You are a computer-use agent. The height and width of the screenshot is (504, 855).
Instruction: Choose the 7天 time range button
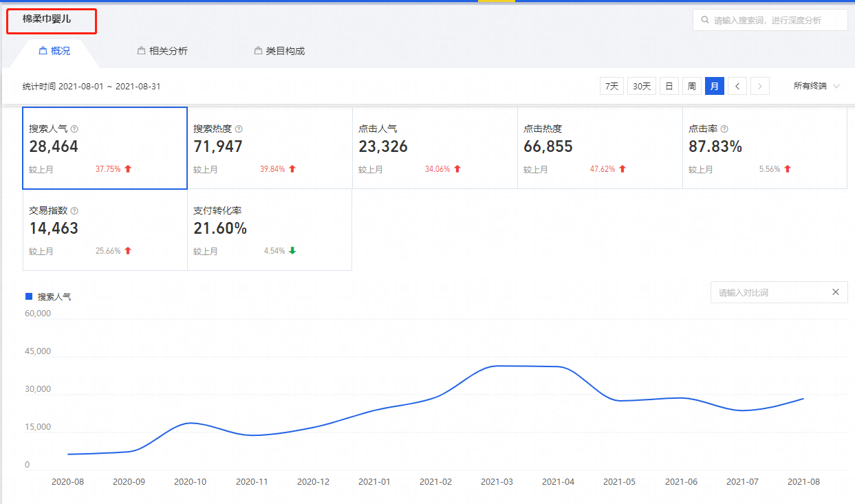coord(612,87)
